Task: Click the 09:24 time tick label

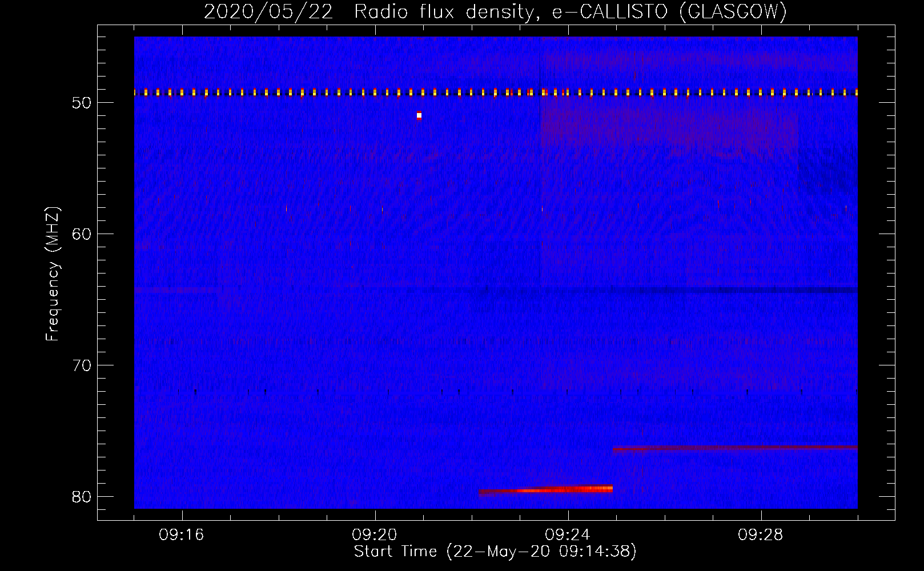Action: (568, 535)
